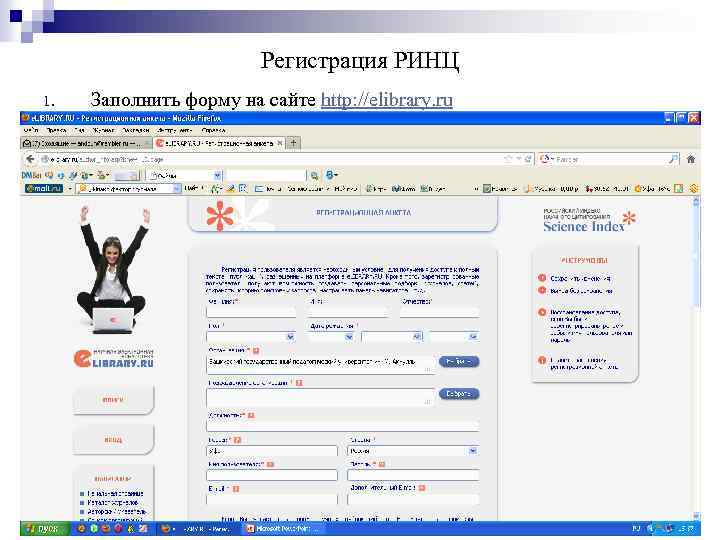
Task: Click the Firefox back arrow button
Action: 30,159
